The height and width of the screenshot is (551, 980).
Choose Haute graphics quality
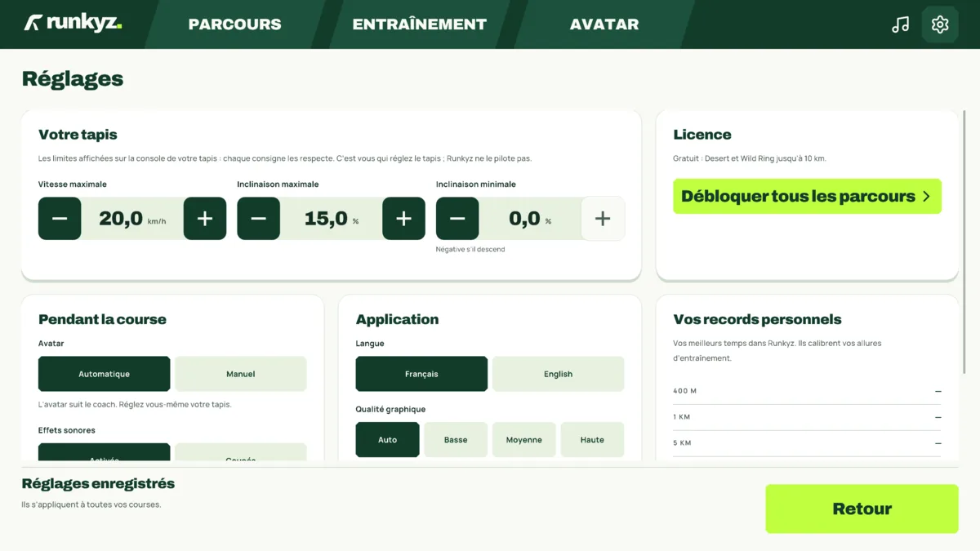pyautogui.click(x=592, y=440)
